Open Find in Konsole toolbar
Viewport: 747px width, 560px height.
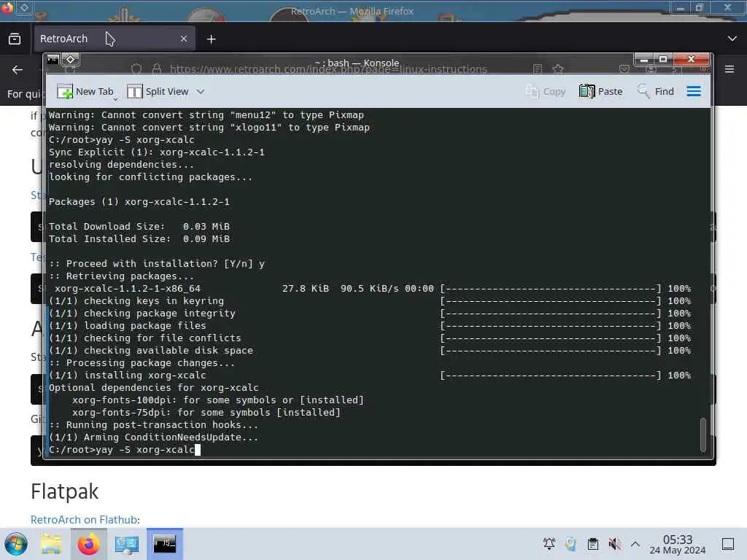tap(656, 91)
